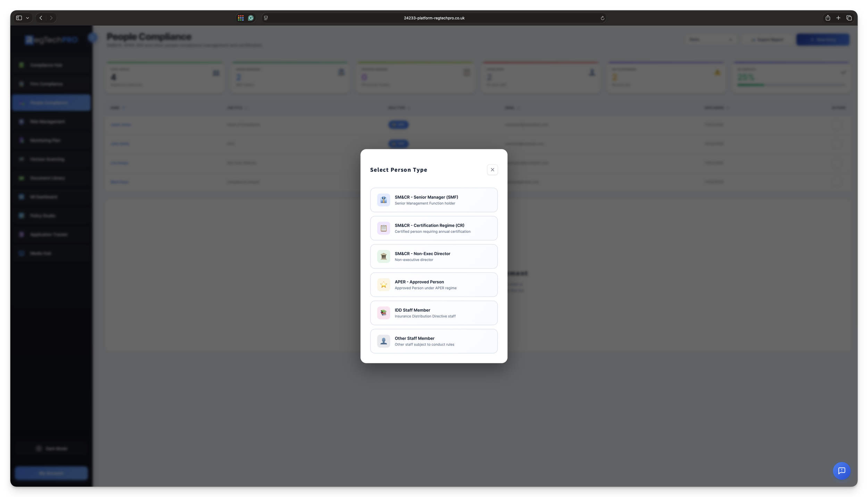Viewport: 868px width, 497px height.
Task: Click the Grammarly extension icon in the toolbar
Action: point(251,18)
